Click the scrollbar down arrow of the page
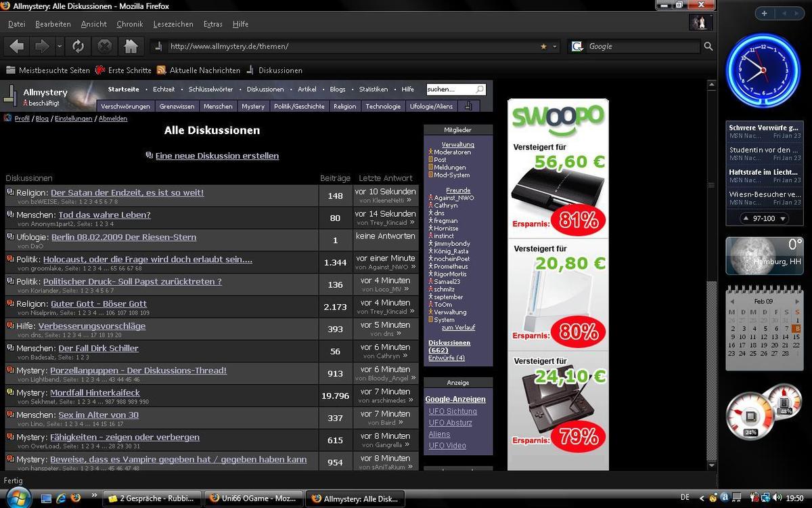 point(711,465)
